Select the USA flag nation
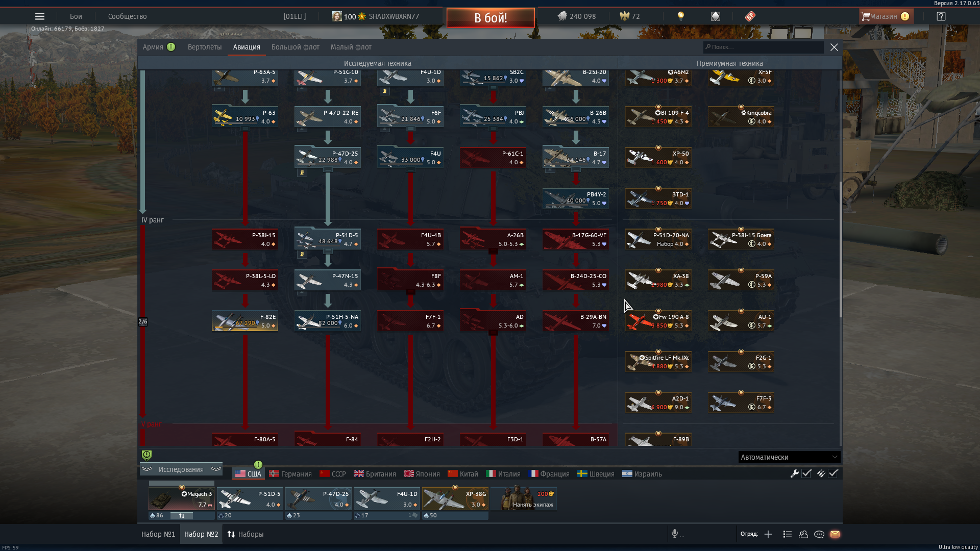Viewport: 980px width, 551px height. point(248,474)
